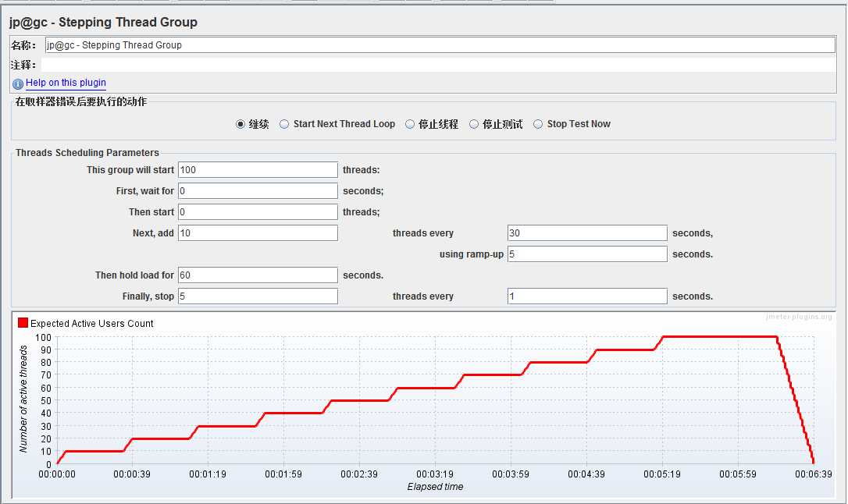Image resolution: width=848 pixels, height=504 pixels.
Task: Open the Help on this plugin link
Action: 66,83
